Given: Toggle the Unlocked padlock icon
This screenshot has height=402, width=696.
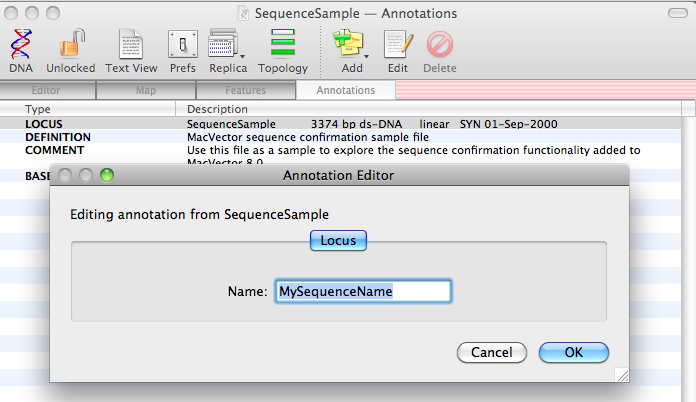Looking at the screenshot, I should click(x=70, y=44).
